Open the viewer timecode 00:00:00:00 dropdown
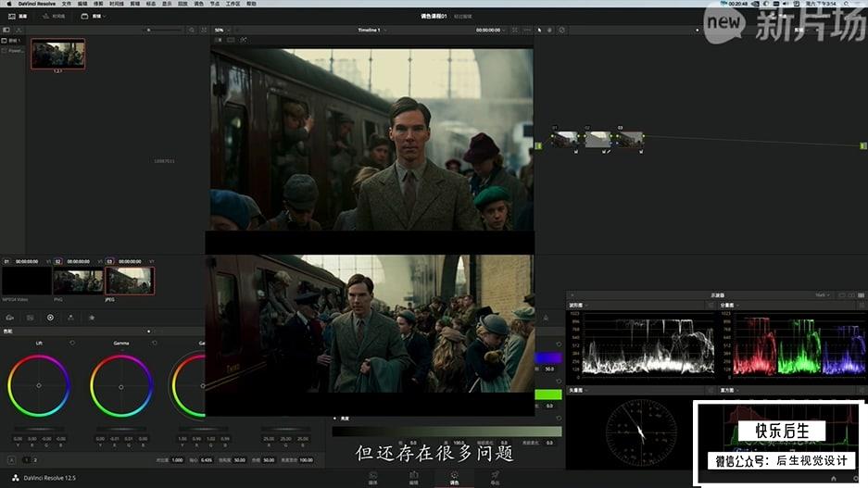Screen dimensions: 868x488 [490, 30]
